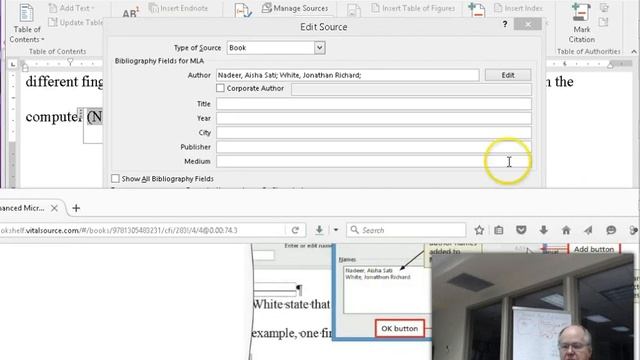Open the browser downloads arrow

544,230
